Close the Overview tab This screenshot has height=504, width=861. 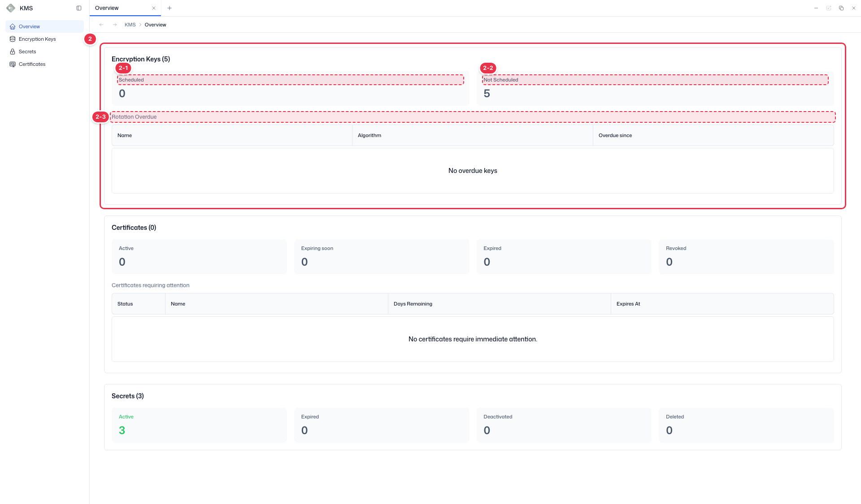point(154,8)
